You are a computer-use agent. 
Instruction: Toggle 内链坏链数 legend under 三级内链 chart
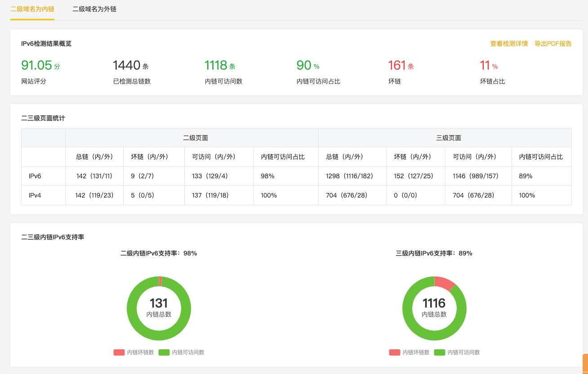pos(410,352)
